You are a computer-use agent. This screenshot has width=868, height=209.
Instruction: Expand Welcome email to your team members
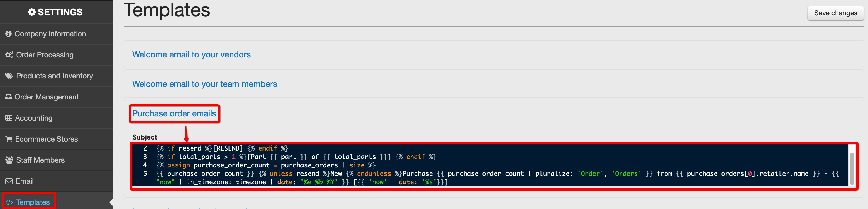204,84
